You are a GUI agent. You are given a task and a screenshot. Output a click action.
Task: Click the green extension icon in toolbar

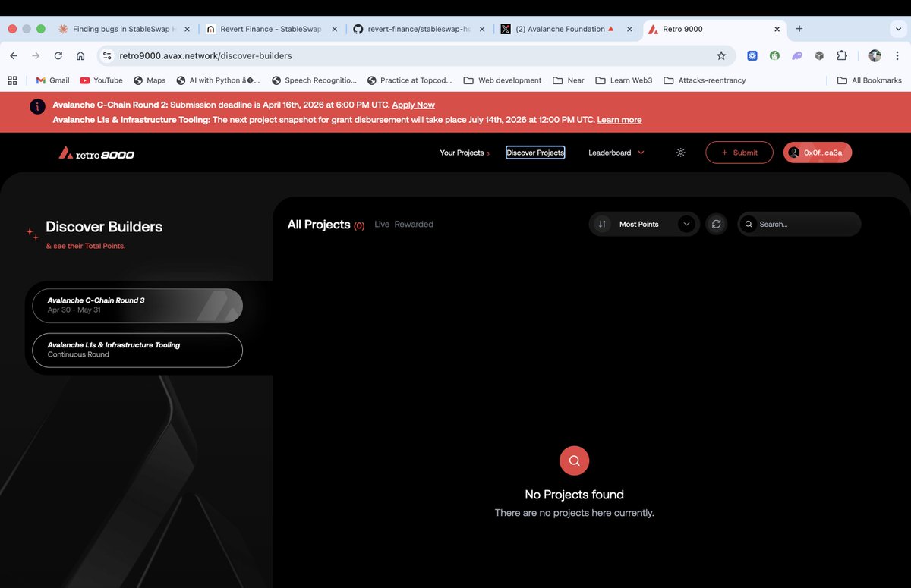coord(774,55)
